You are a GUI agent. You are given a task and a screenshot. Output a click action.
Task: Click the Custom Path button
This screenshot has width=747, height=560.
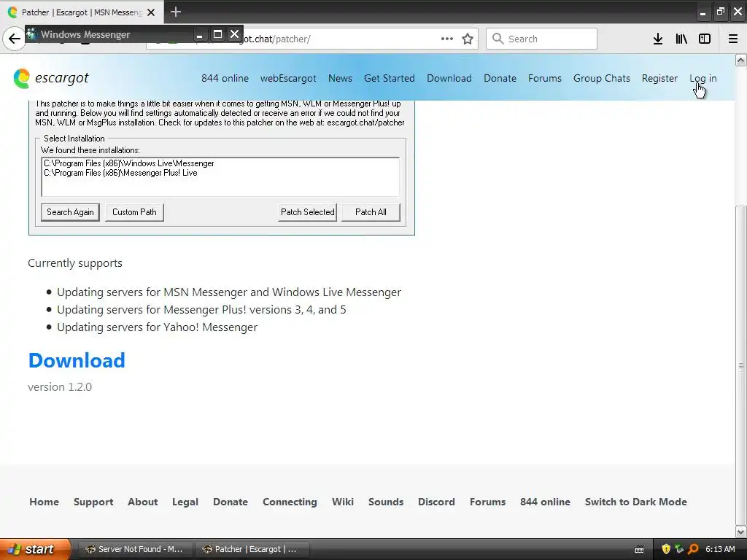click(x=134, y=212)
